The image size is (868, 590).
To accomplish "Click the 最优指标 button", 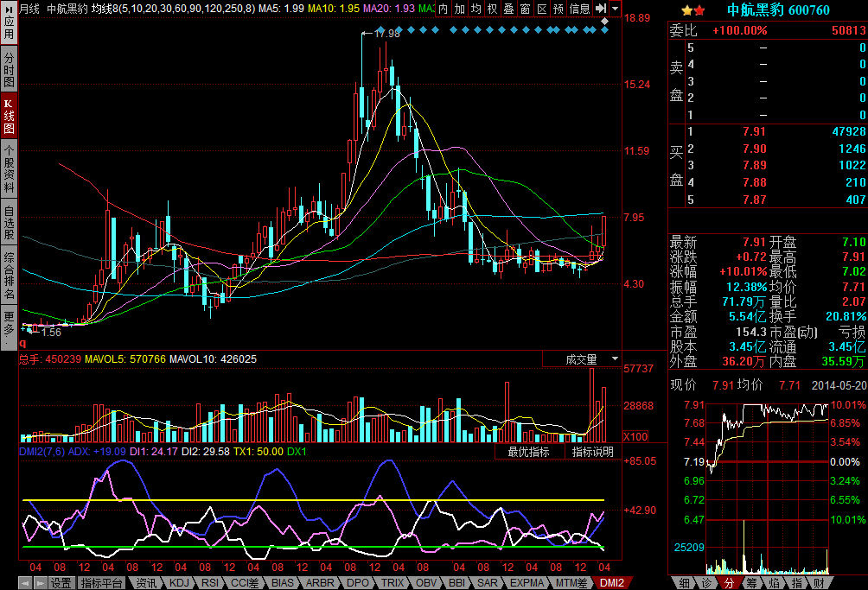I will (528, 452).
